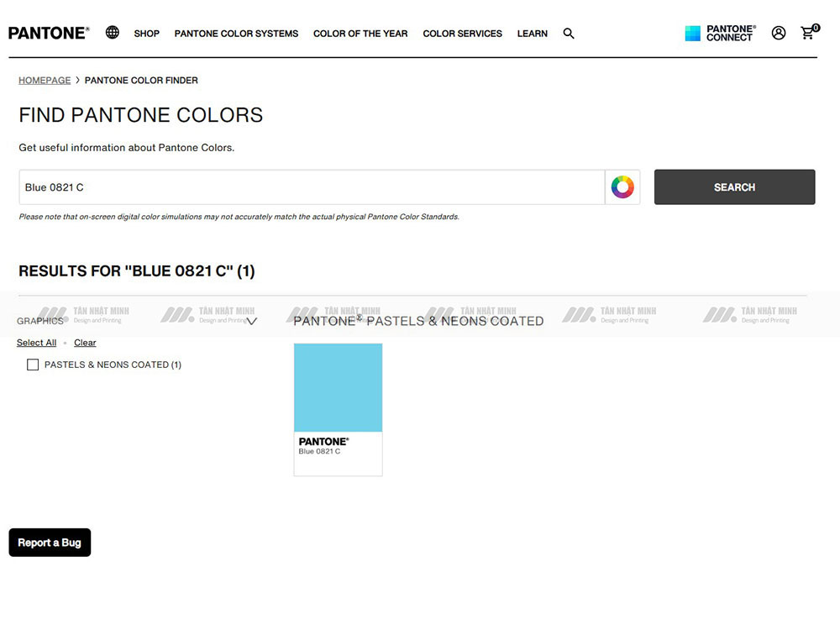Image resolution: width=840 pixels, height=630 pixels.
Task: Open Pantone Connect link
Action: pos(721,34)
